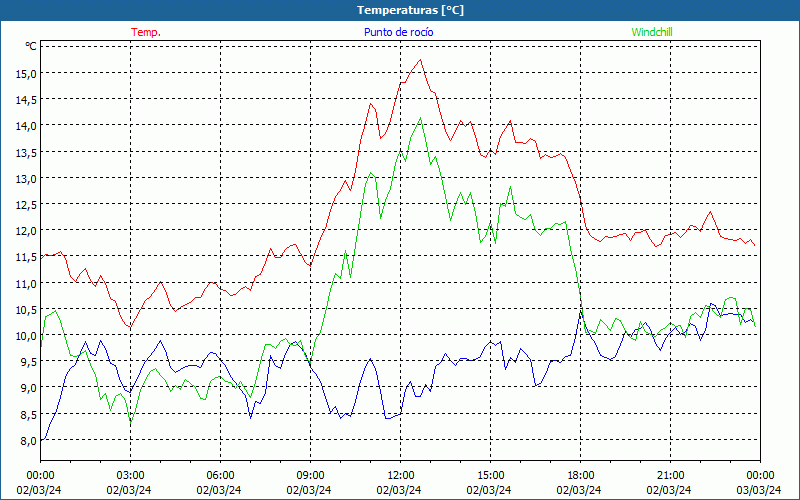
Task: Click the 10,5 y-axis value
Action: pyautogui.click(x=26, y=309)
